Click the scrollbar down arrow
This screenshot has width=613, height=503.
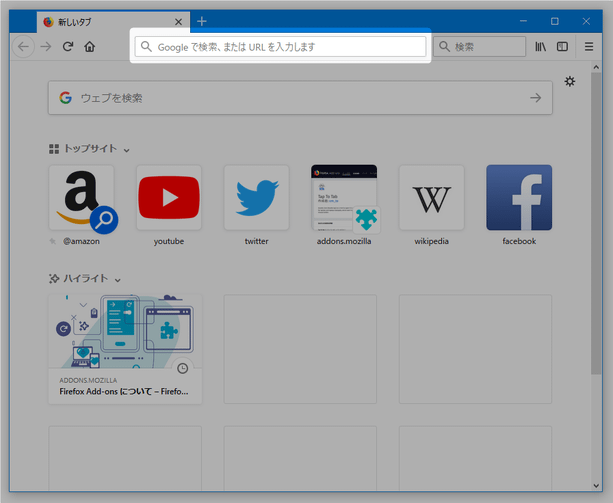(x=596, y=485)
